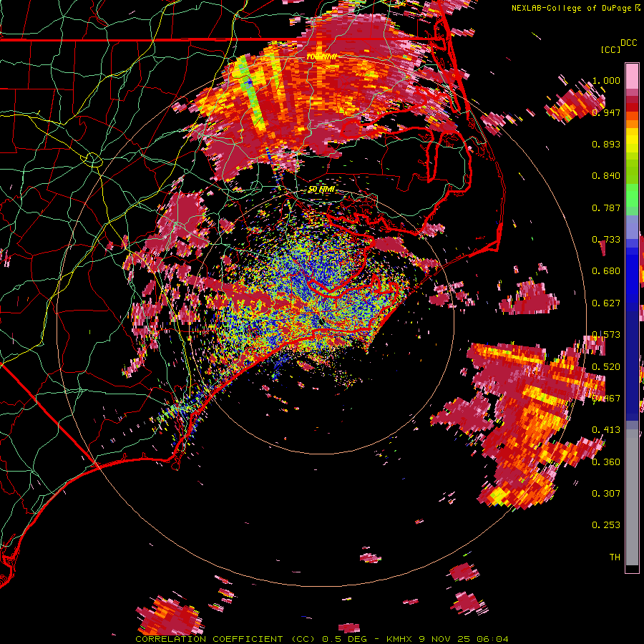The width and height of the screenshot is (644, 644).
Task: Click the 06:04 timestamp in caption
Action: click(492, 639)
